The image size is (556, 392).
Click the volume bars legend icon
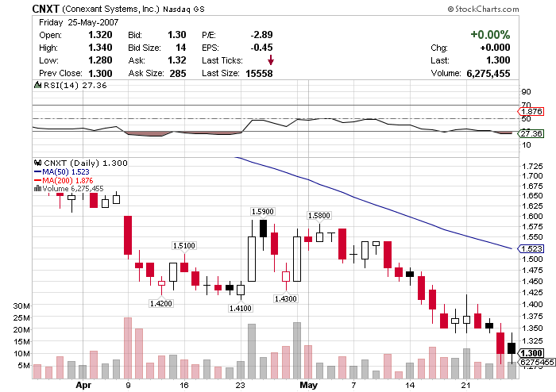[x=37, y=188]
